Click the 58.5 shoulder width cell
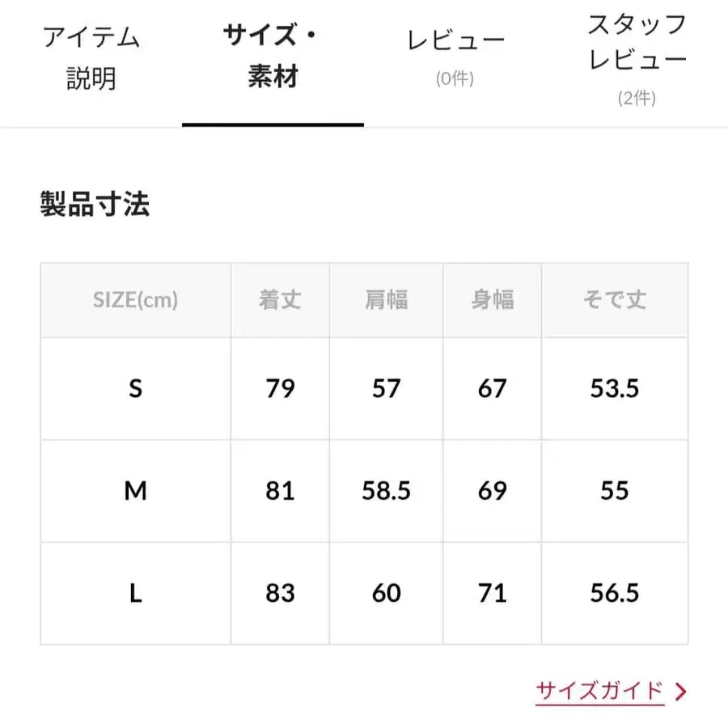728x728 pixels. pos(386,491)
